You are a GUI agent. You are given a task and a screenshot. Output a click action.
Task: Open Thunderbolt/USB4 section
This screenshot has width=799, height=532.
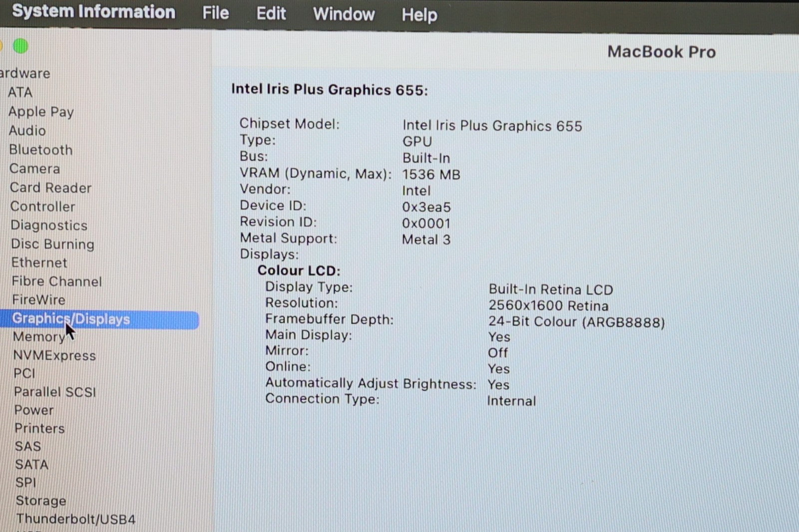[76, 519]
